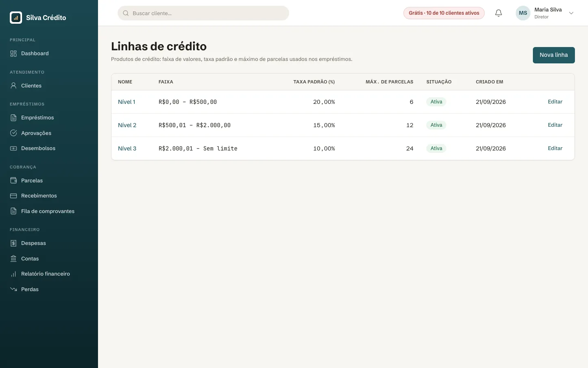The image size is (588, 368).
Task: Click the Despesas receipt icon
Action: [13, 243]
